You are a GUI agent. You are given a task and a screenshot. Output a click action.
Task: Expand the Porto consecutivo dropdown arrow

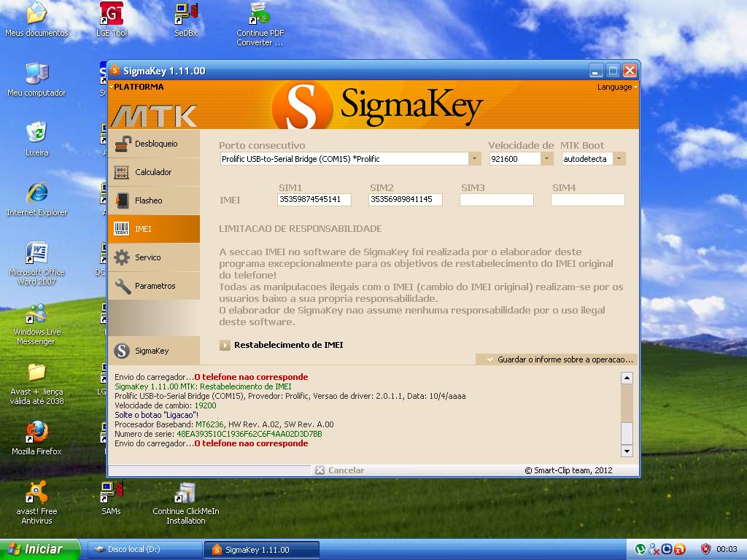pyautogui.click(x=474, y=158)
